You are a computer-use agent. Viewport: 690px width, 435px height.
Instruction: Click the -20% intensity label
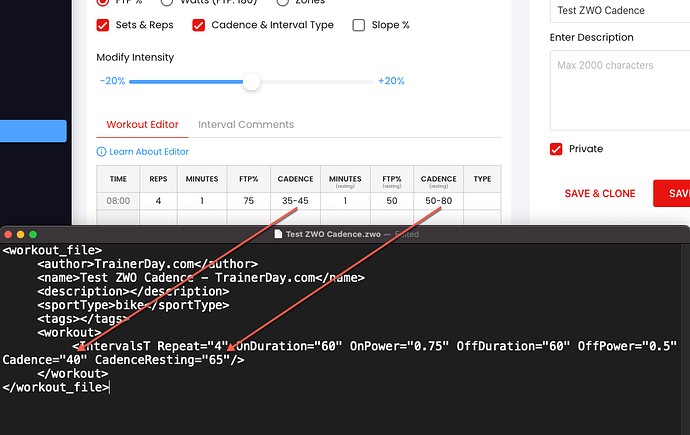point(113,81)
